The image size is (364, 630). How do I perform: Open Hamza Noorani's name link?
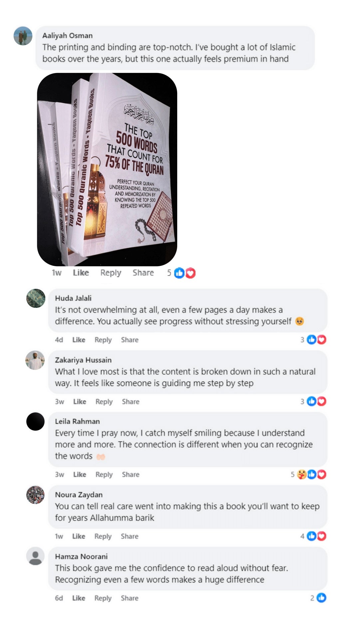[x=81, y=557]
